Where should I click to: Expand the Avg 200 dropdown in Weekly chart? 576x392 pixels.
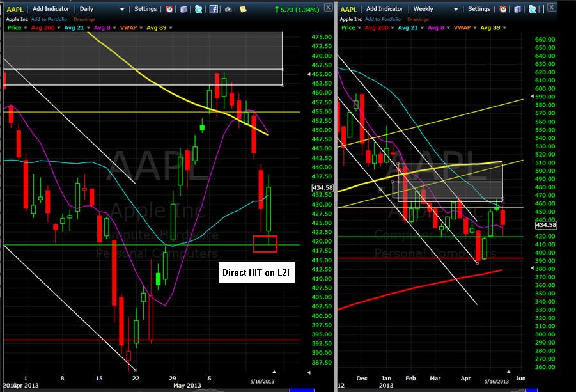tap(393, 28)
